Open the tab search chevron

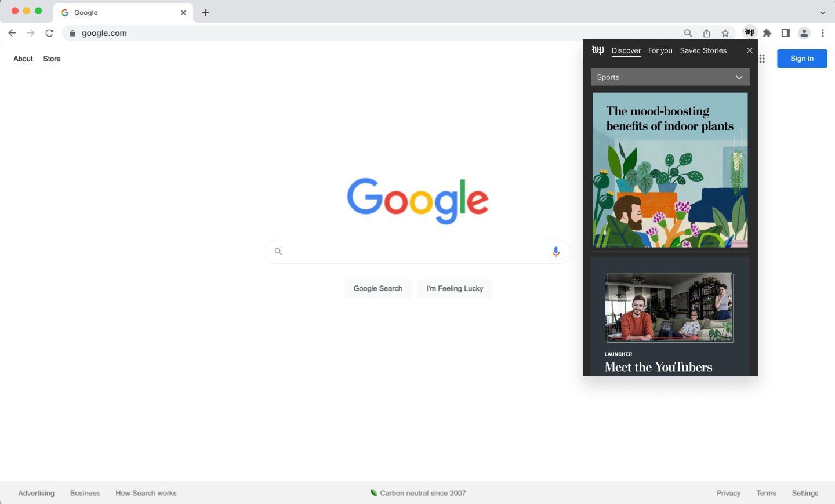822,13
